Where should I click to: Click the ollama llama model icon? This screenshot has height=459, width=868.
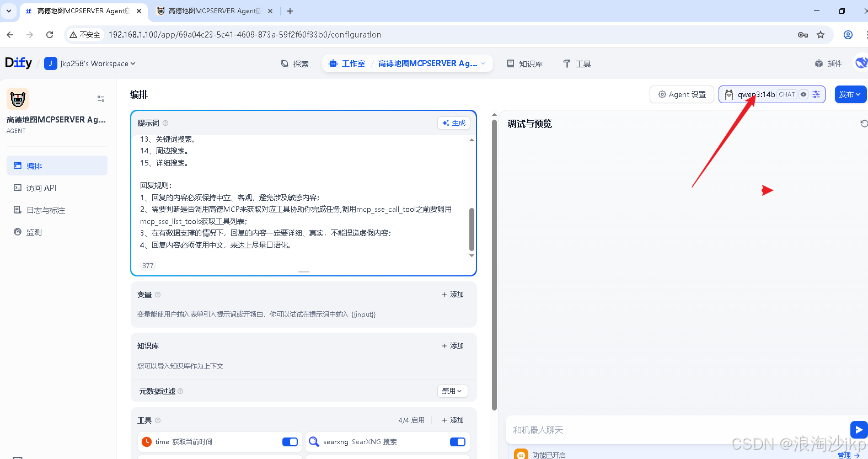[729, 94]
